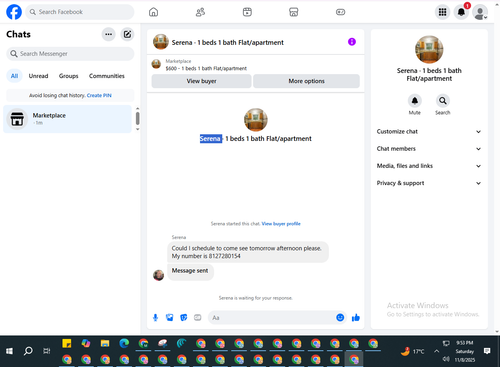Click the Message sent bubble
The height and width of the screenshot is (367, 500).
[x=190, y=271]
